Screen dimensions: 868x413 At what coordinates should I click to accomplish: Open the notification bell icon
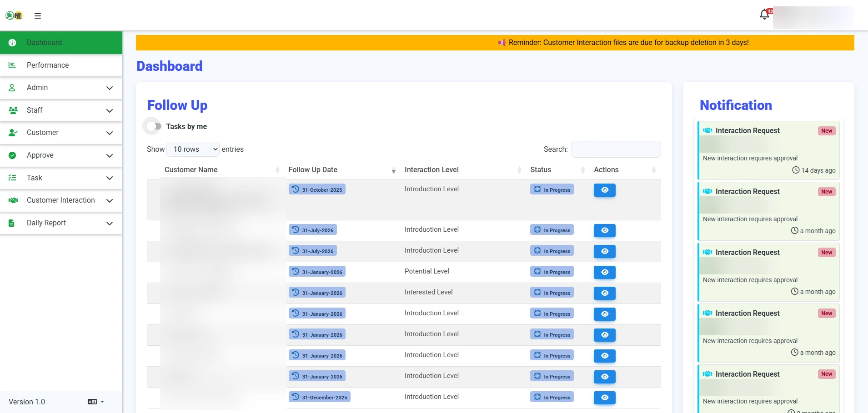[x=765, y=15]
